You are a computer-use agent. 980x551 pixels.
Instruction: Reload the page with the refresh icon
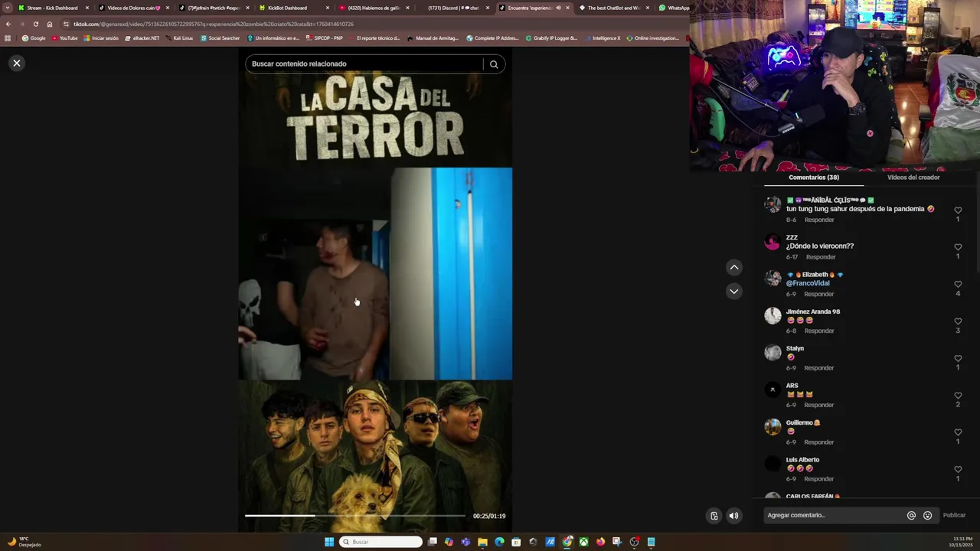[35, 24]
